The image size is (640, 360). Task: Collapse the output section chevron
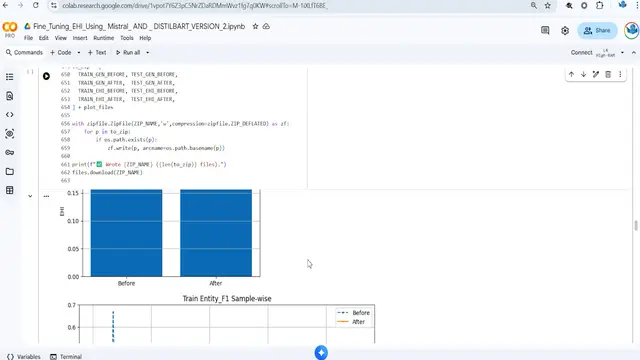pyautogui.click(x=30, y=196)
